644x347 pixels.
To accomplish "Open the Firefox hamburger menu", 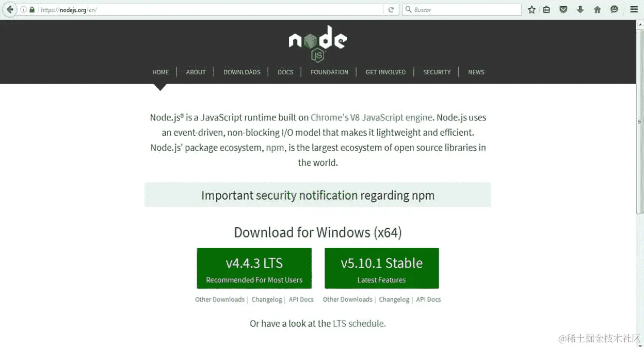I will point(634,9).
